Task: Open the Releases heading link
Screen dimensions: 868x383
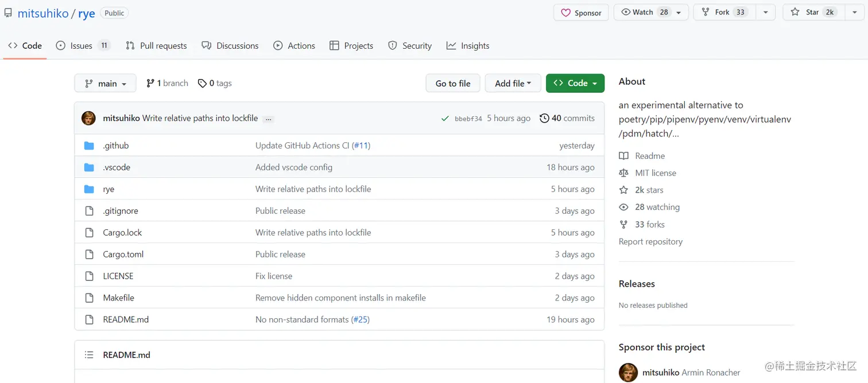Action: 637,284
